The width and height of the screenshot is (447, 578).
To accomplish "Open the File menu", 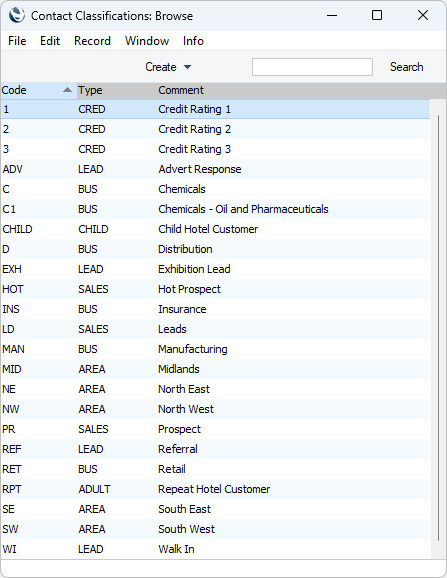I will point(17,41).
